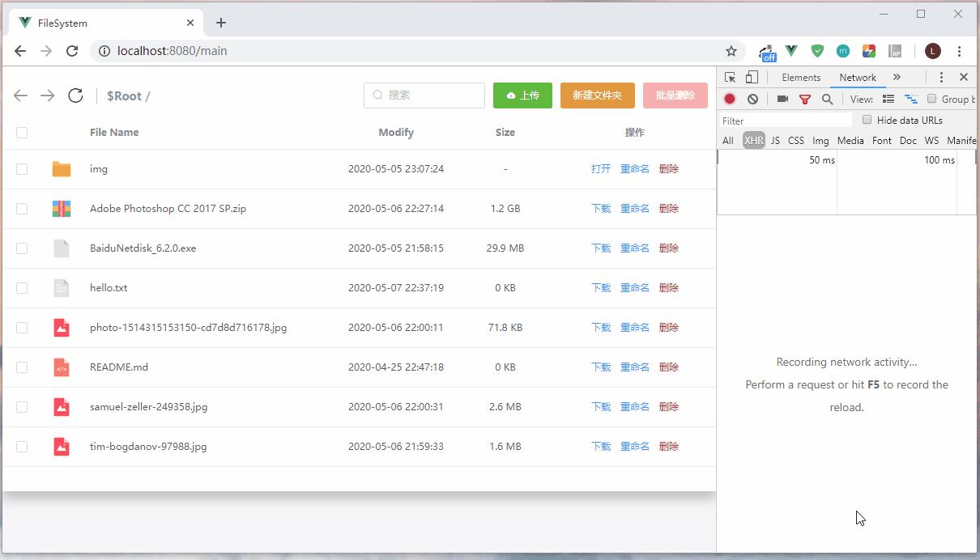Image resolution: width=980 pixels, height=560 pixels.
Task: Open Chrome main menu kebab button
Action: (x=959, y=51)
